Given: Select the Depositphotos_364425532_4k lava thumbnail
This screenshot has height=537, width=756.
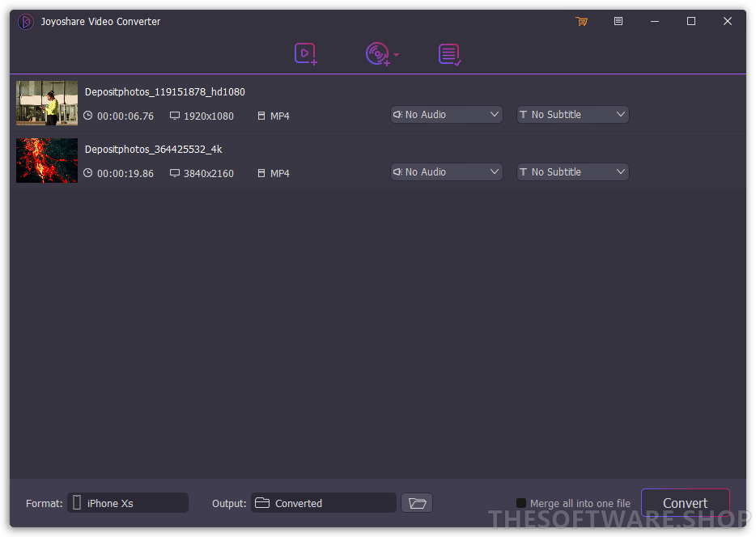Looking at the screenshot, I should [x=47, y=161].
